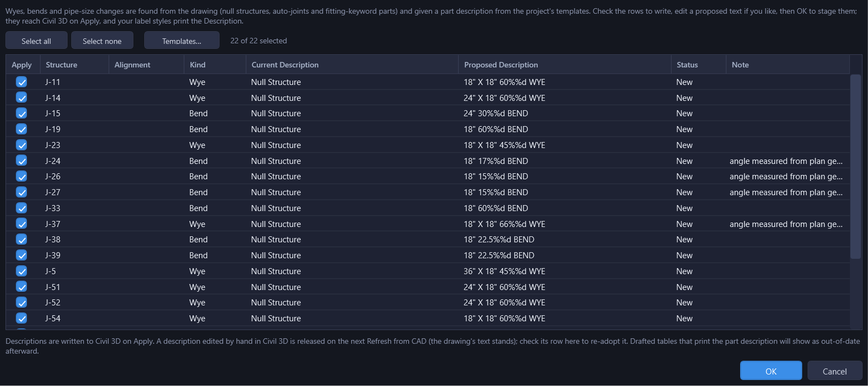
Task: Untick the Apply checkbox for J-5
Action: 21,271
